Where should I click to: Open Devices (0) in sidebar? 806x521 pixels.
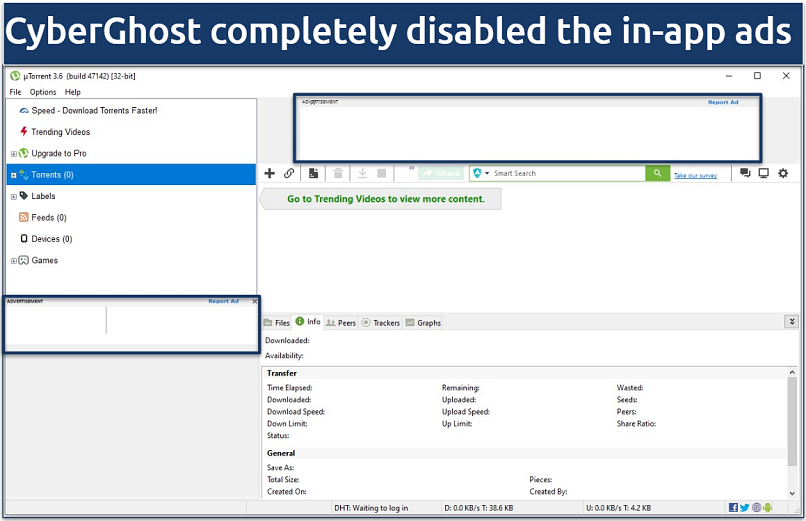pyautogui.click(x=52, y=239)
